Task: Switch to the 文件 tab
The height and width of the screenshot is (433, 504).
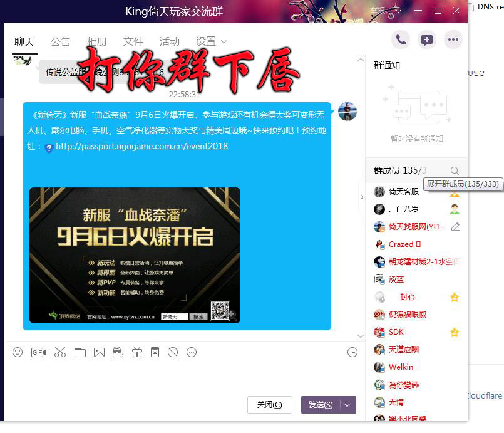Action: click(133, 41)
